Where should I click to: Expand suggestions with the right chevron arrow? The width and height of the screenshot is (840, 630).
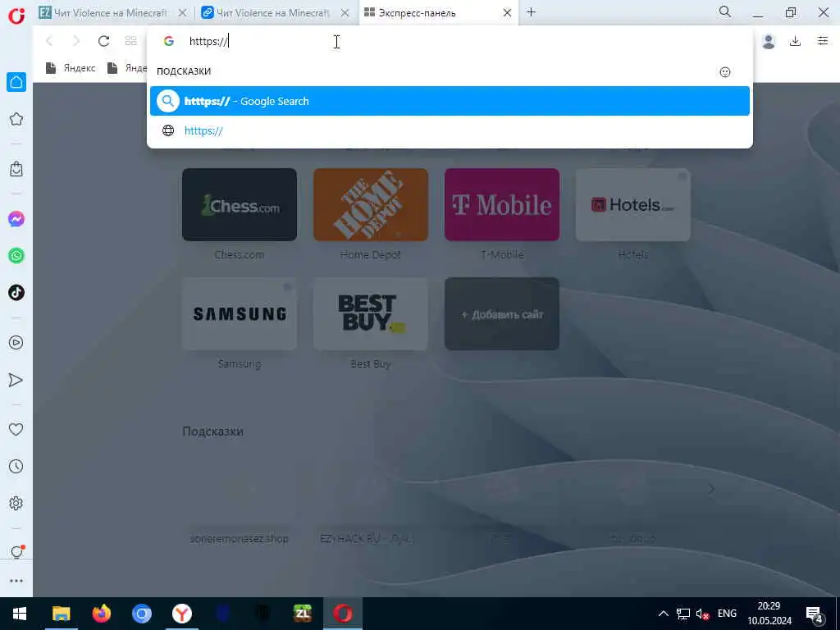click(x=711, y=489)
